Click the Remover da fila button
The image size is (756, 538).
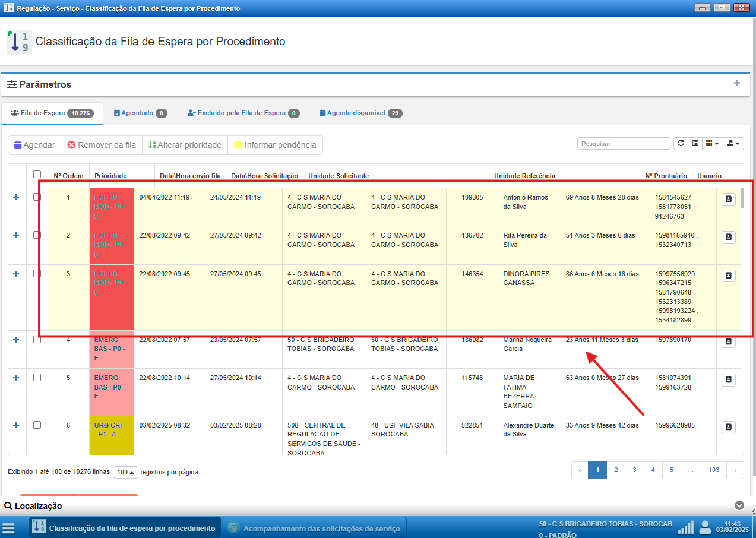click(102, 145)
